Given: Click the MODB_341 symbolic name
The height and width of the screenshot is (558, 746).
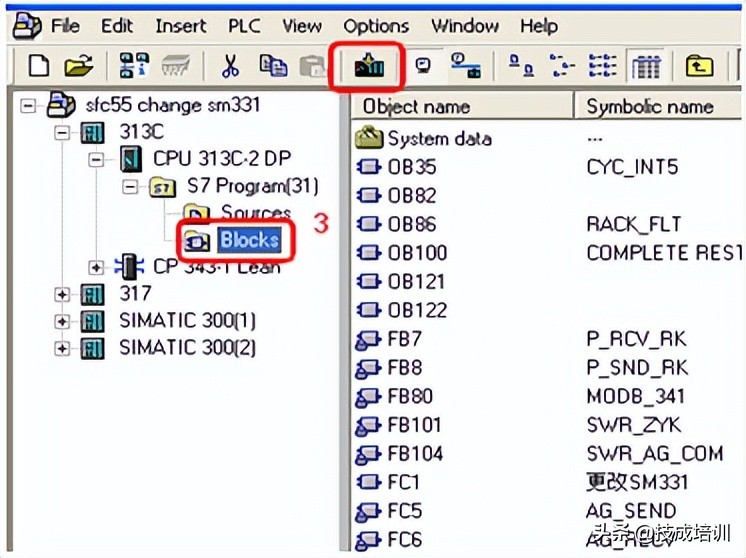Looking at the screenshot, I should click(636, 396).
